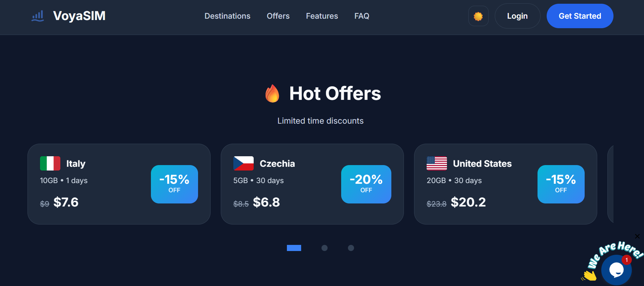The width and height of the screenshot is (644, 286).
Task: Open the FAQ nav link
Action: coord(362,16)
